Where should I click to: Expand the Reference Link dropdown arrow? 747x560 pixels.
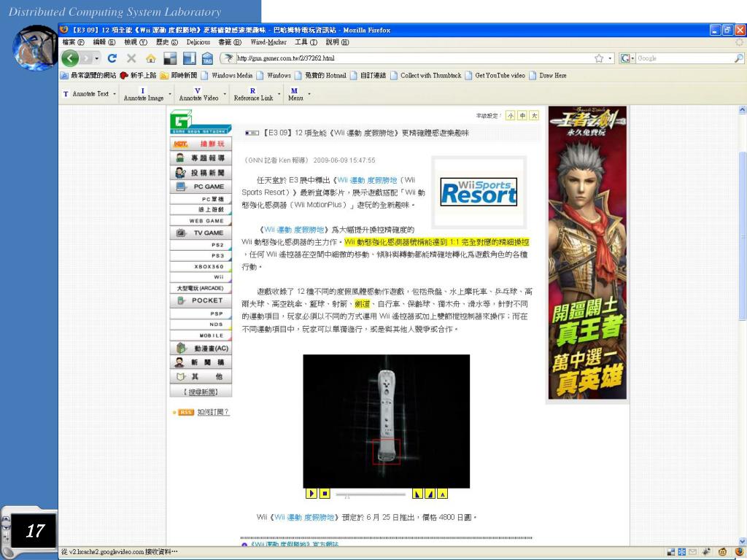(x=279, y=94)
